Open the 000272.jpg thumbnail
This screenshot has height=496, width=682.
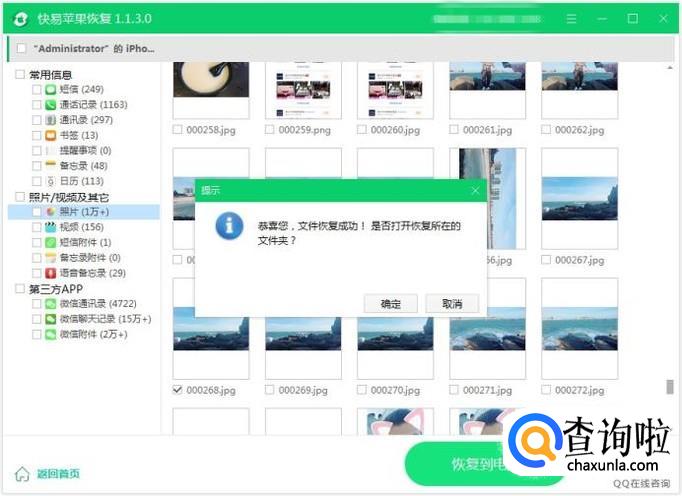click(579, 328)
